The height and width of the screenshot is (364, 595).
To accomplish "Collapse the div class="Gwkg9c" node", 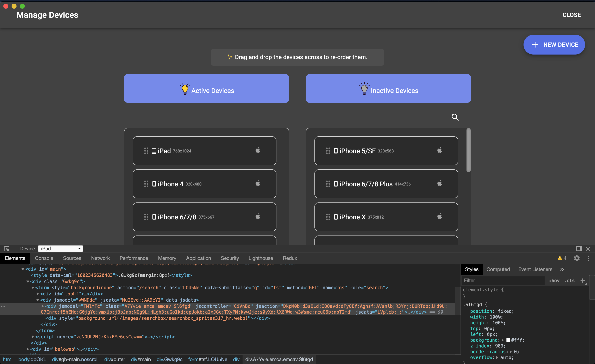I will pyautogui.click(x=28, y=281).
